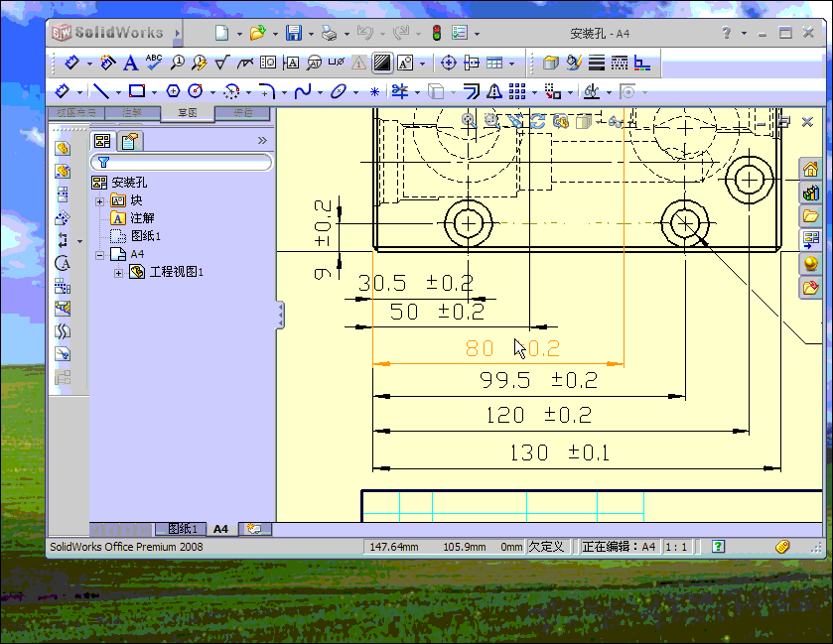Choose the Surface Finish symbol tool
833x644 pixels.
[x=223, y=64]
